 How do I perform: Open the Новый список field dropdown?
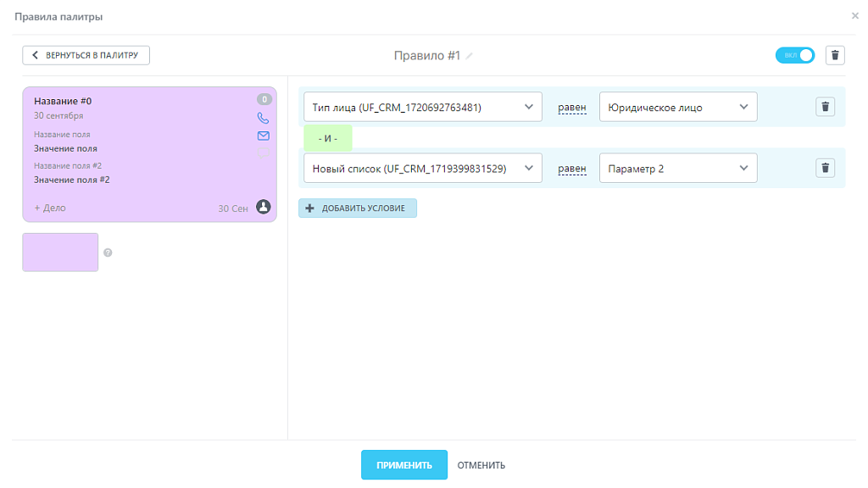pos(422,168)
